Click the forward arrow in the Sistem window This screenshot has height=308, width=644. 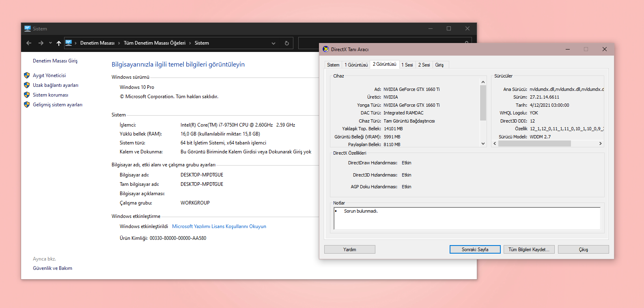(x=41, y=43)
